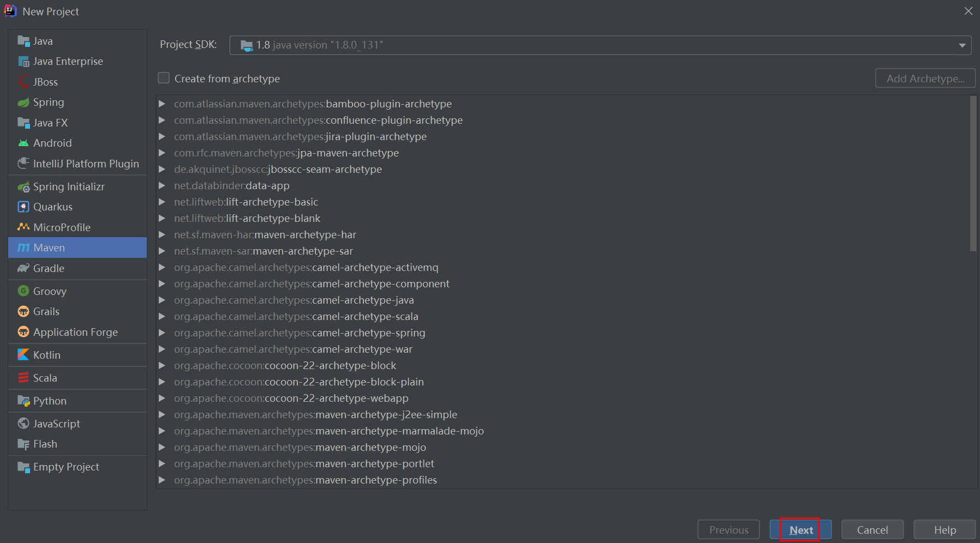Select maven-archetype-sar entry
This screenshot has height=543, width=980.
pos(264,251)
